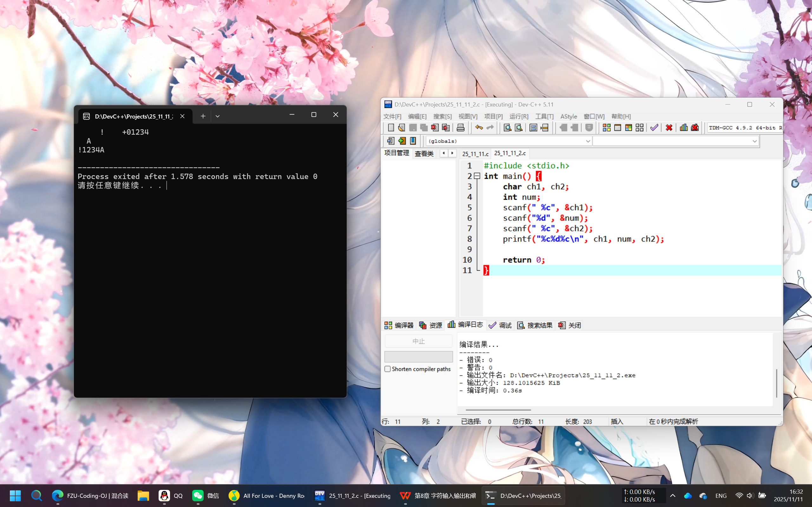
Task: Open the TDM-GCC compiler selection dropdown
Action: [744, 128]
